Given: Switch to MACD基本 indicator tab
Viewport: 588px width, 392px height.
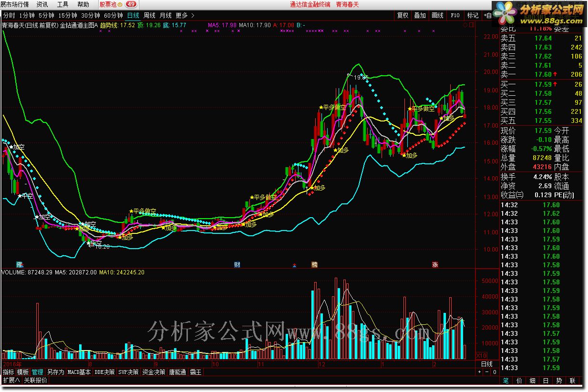Looking at the screenshot, I should pyautogui.click(x=79, y=372).
